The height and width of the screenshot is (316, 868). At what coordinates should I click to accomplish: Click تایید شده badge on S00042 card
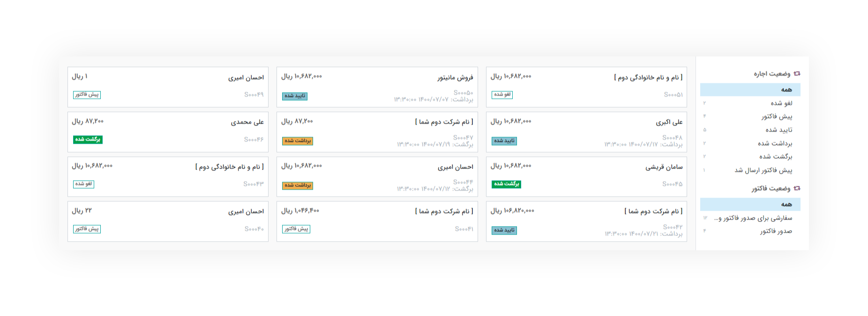(x=504, y=230)
